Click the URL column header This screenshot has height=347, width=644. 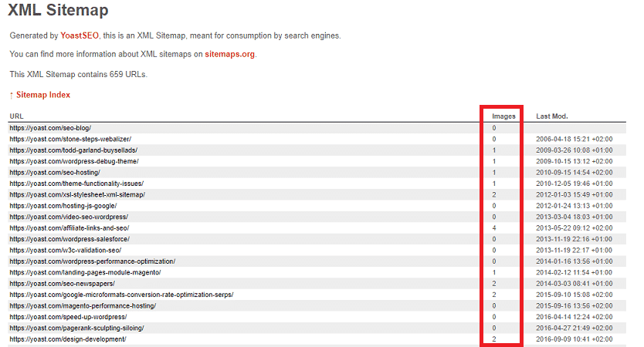click(16, 116)
